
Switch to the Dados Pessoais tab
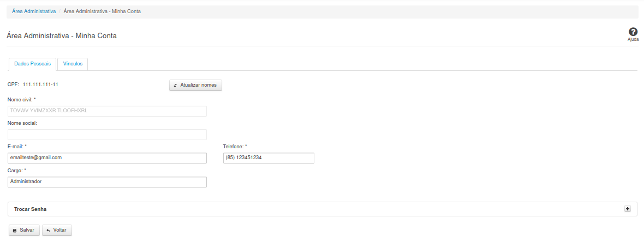coord(32,64)
